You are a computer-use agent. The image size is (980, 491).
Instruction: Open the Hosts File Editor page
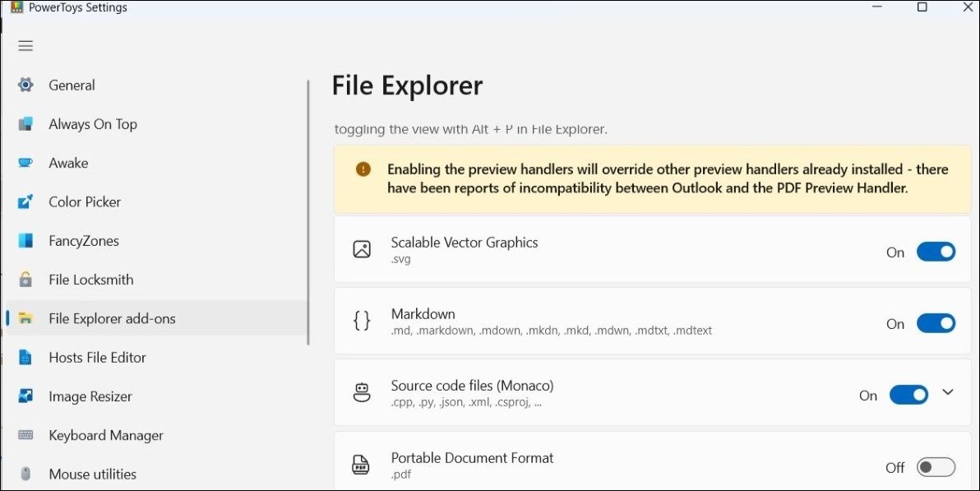click(x=97, y=358)
